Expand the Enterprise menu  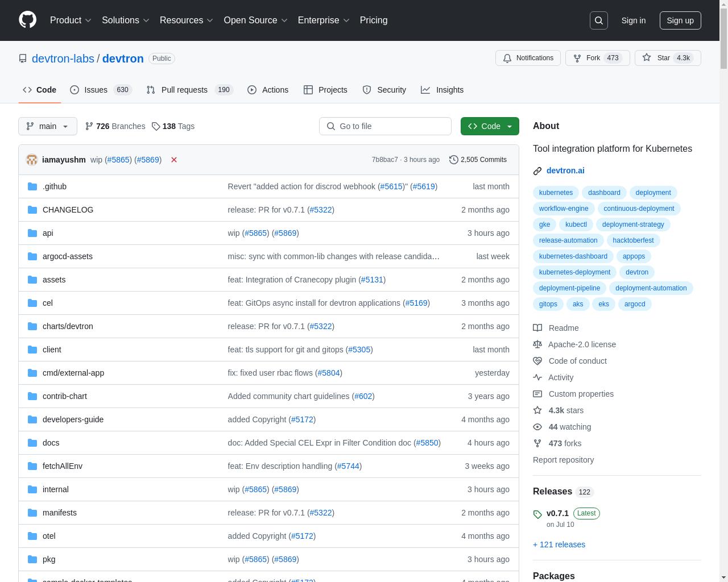324,20
